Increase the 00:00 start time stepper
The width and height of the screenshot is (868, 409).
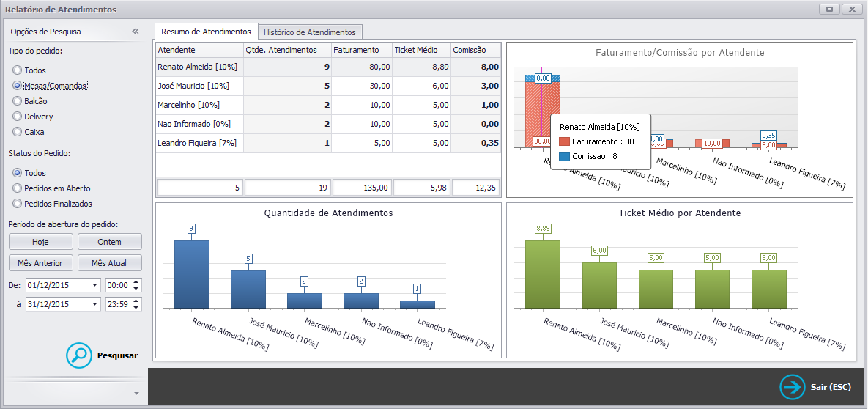(x=137, y=282)
